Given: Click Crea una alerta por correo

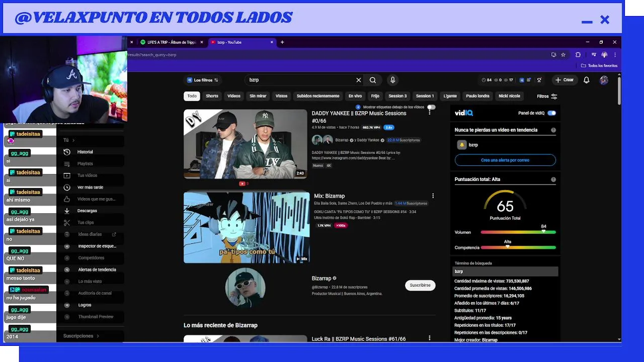Looking at the screenshot, I should [505, 160].
